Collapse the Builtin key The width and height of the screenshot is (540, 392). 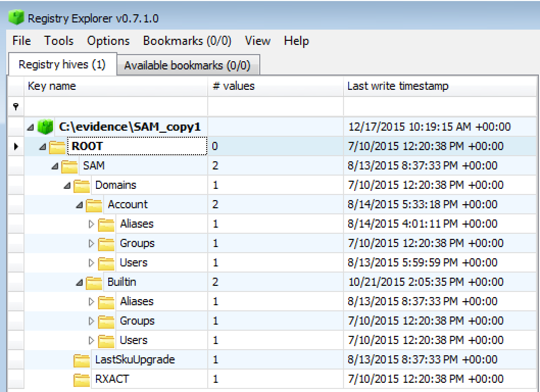(80, 282)
